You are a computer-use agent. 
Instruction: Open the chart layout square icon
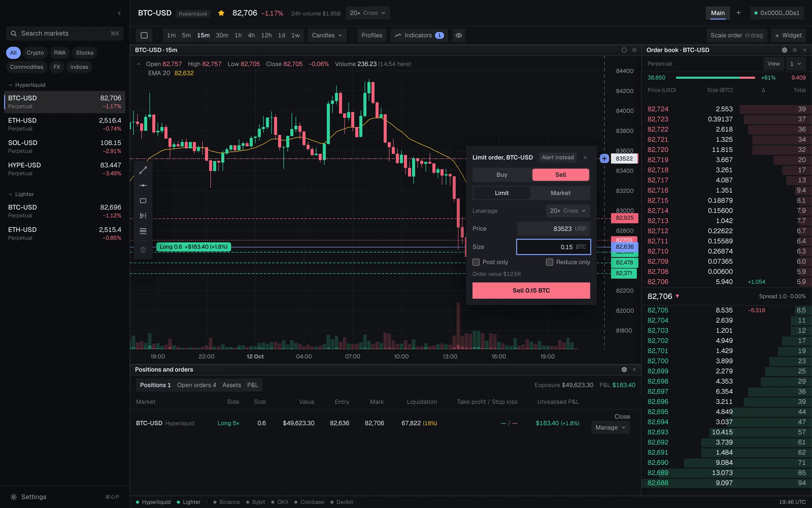(144, 35)
